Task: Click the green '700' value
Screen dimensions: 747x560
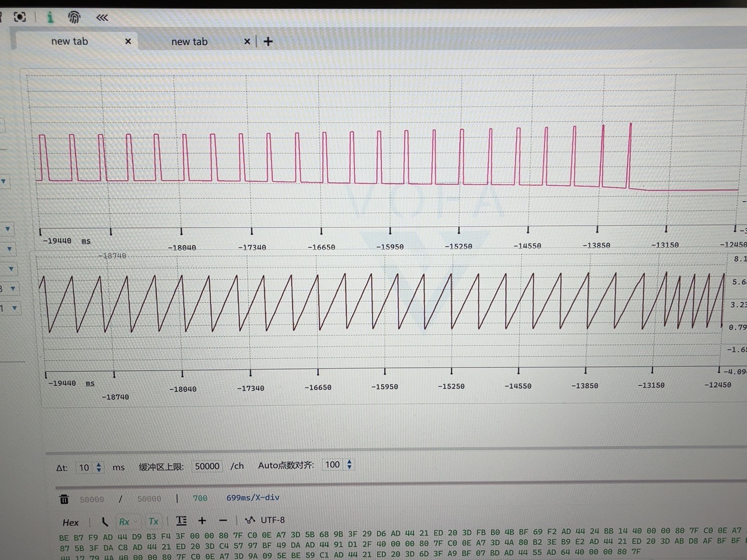Action: click(x=200, y=498)
